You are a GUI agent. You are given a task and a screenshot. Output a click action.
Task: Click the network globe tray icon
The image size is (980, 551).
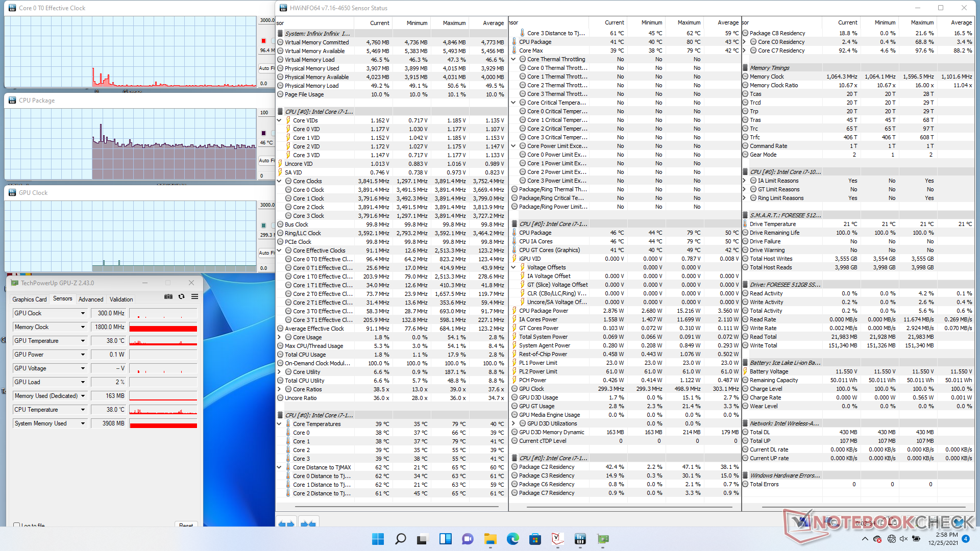pyautogui.click(x=891, y=539)
